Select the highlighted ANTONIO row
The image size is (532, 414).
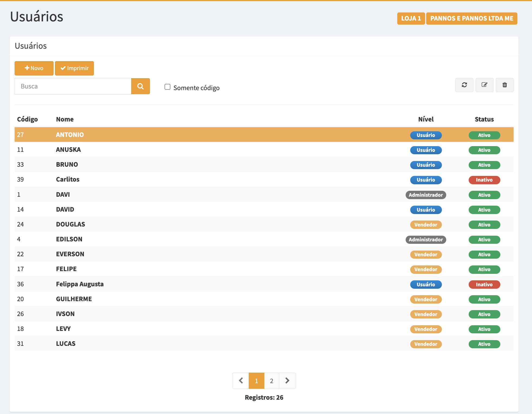[70, 135]
